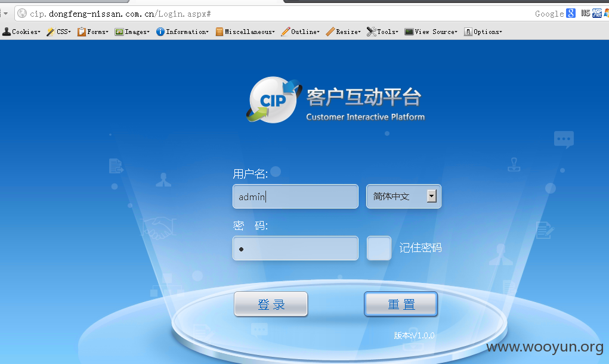Click the IIS extension icon
Screen dimensions: 609x364
point(586,13)
